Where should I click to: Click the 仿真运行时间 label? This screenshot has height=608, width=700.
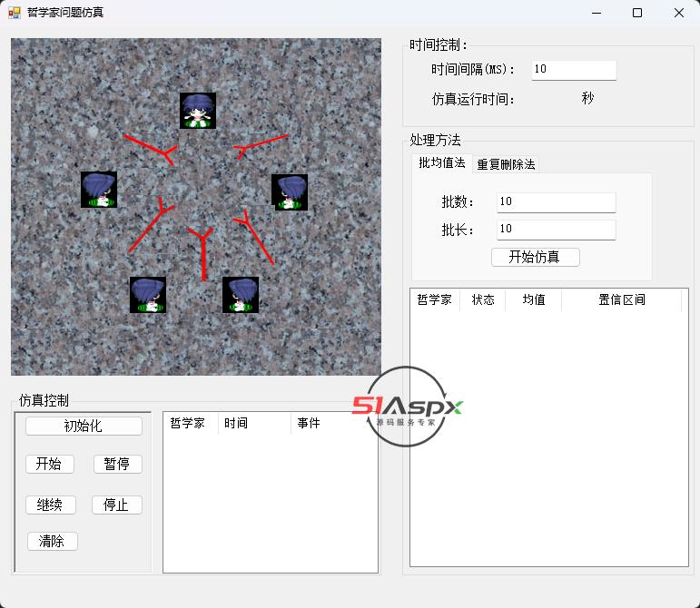coord(473,99)
